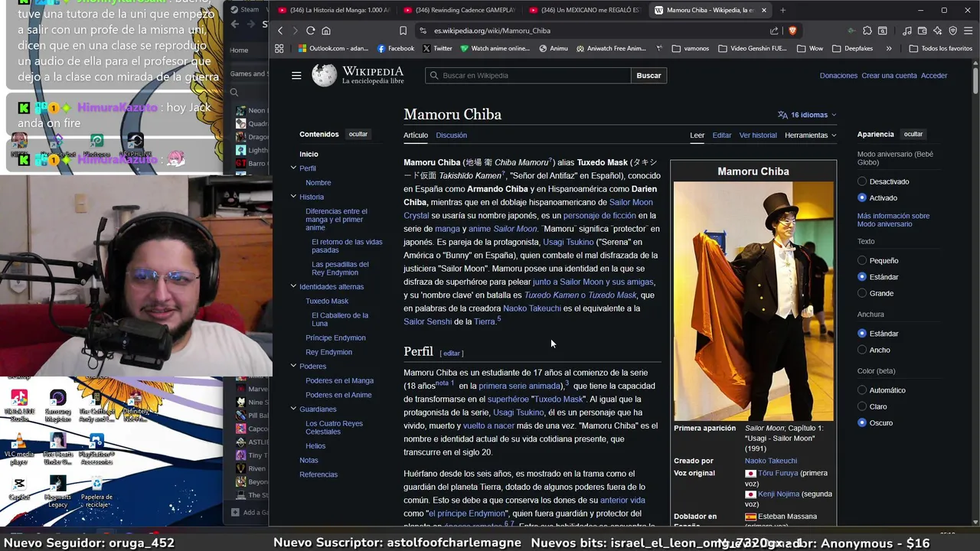Open the CapCut desktop shortcut

(19, 488)
